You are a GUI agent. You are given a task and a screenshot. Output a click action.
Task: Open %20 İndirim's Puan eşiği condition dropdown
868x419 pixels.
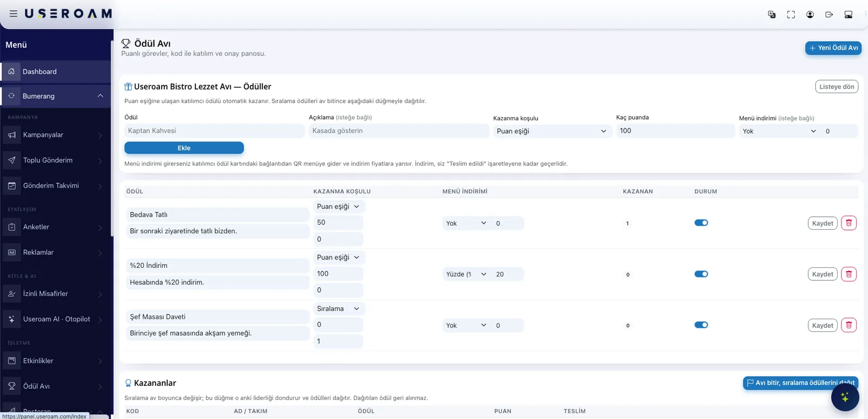(x=339, y=257)
